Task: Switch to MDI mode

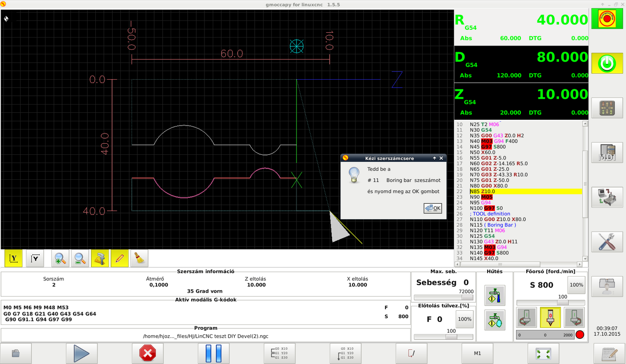Action: click(606, 153)
